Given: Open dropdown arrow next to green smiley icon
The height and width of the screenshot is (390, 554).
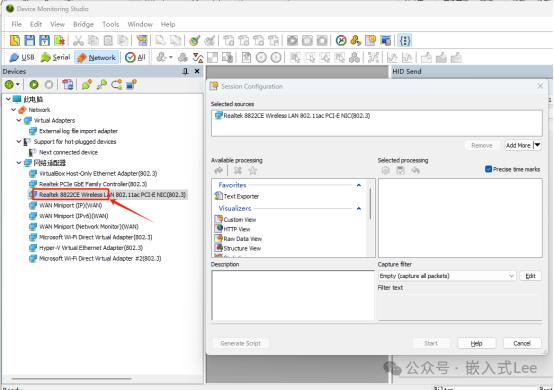Looking at the screenshot, I should click(x=18, y=84).
